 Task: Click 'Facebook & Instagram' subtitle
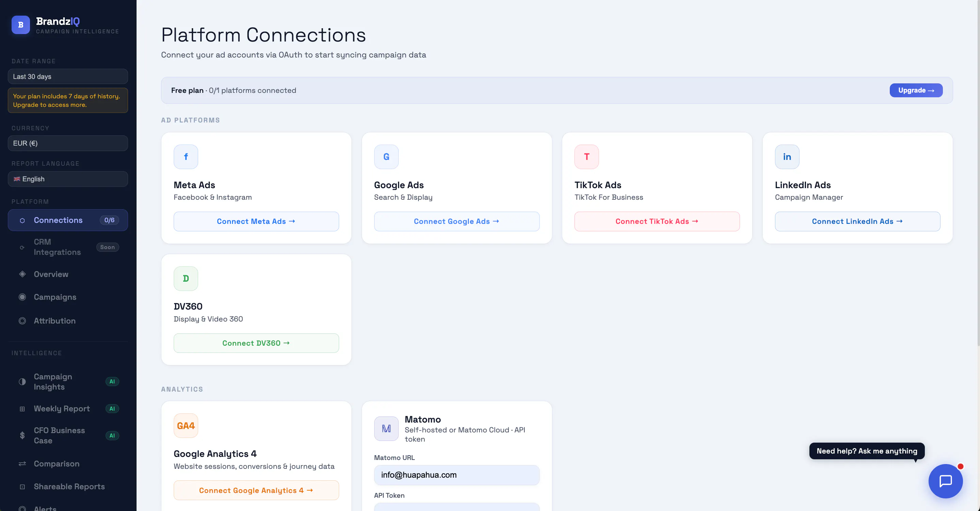click(x=213, y=197)
